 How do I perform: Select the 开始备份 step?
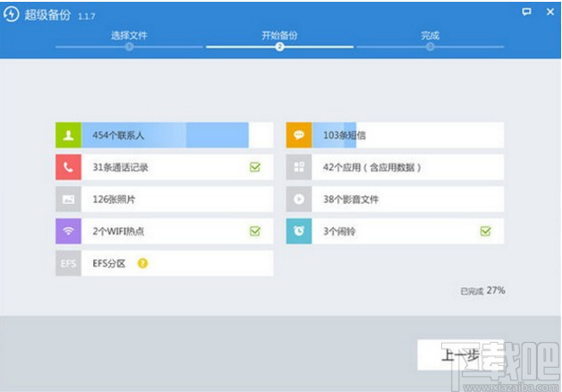tap(279, 36)
